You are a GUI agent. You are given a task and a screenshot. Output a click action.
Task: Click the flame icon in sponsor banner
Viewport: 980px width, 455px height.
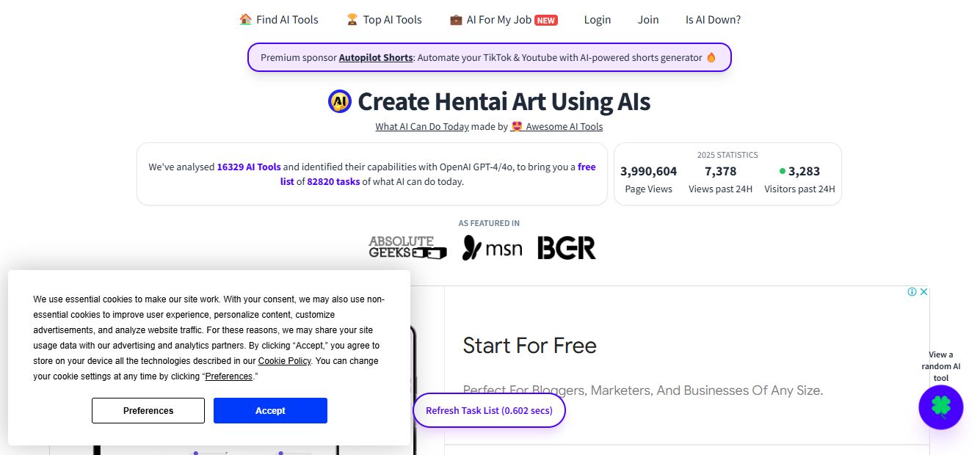711,57
